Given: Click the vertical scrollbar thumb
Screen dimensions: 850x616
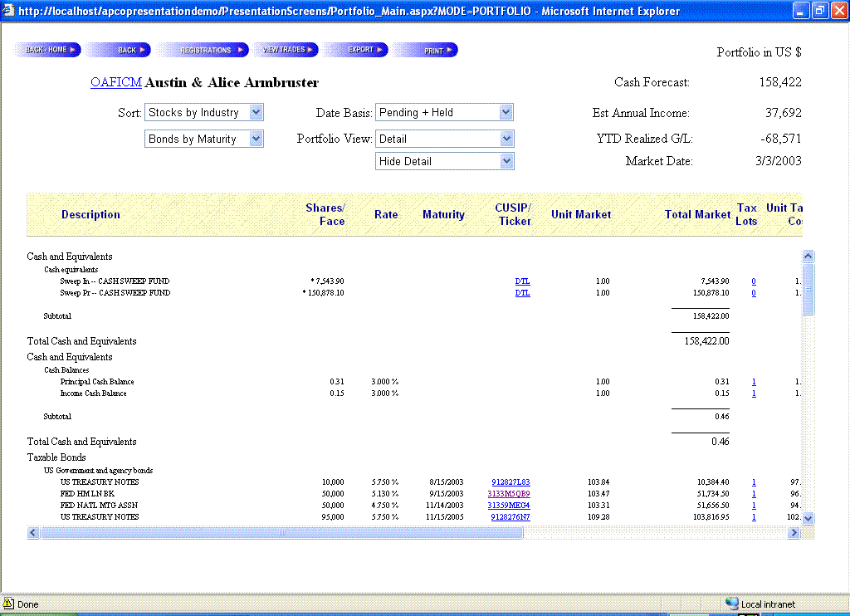Looking at the screenshot, I should point(808,289).
